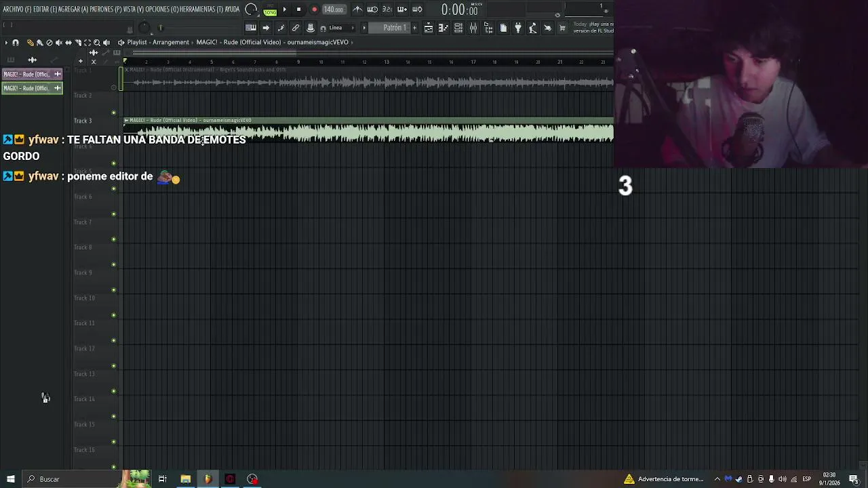The image size is (868, 488).
Task: Toggle playlist magnet snap icon
Action: 16,43
